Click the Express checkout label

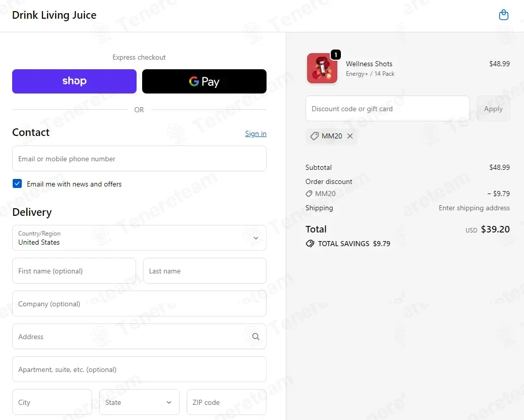(139, 58)
